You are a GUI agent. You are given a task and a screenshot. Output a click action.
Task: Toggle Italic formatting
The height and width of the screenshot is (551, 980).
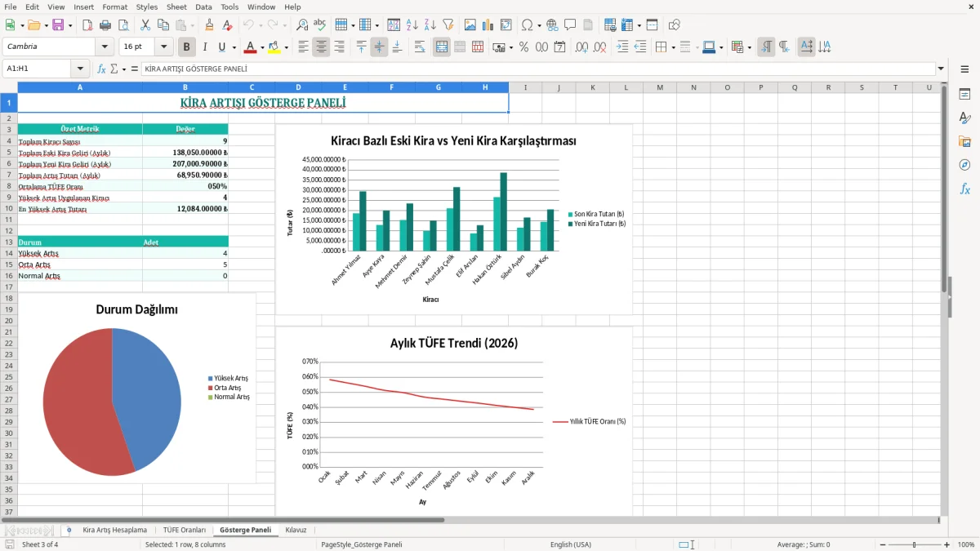click(x=205, y=47)
